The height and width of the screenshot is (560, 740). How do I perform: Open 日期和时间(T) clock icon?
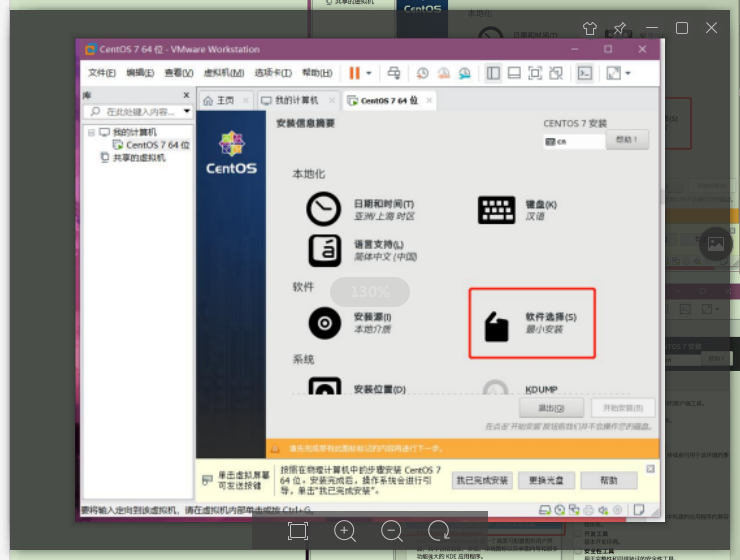(323, 209)
